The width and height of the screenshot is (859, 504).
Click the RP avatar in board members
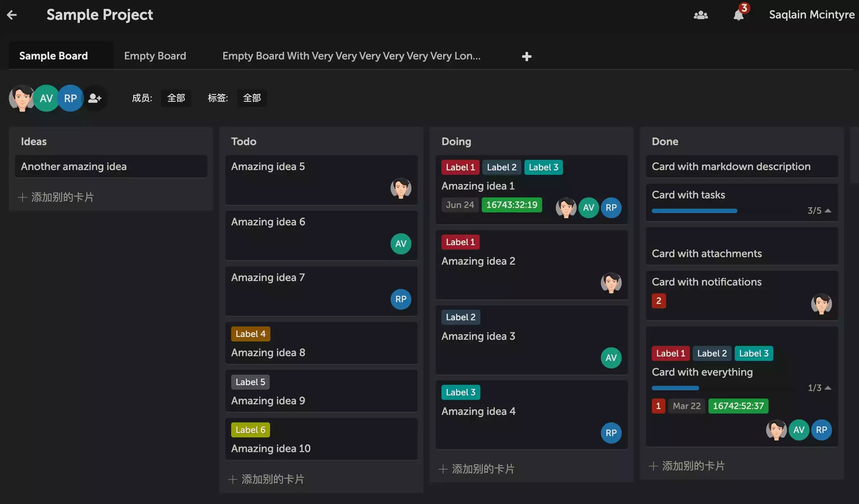[70, 98]
